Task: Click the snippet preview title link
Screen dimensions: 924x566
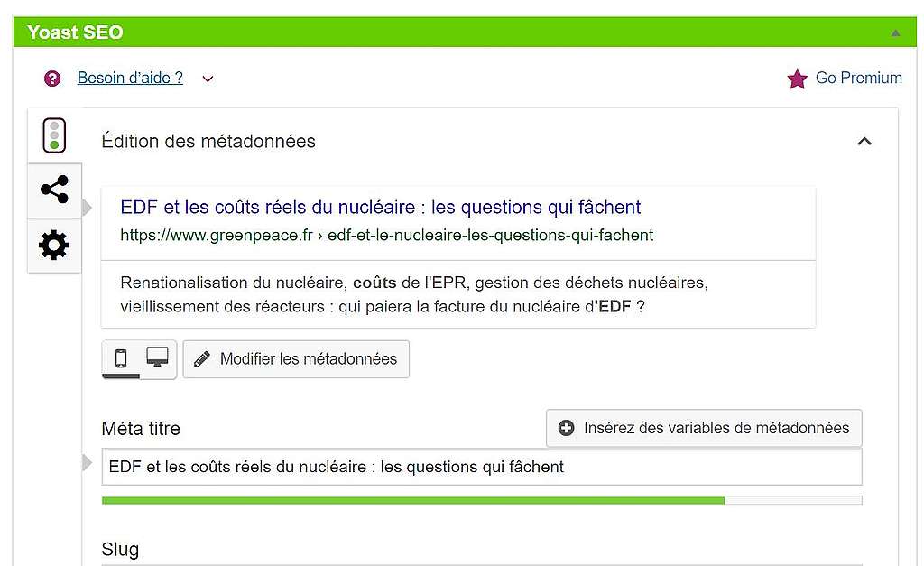Action: (x=381, y=207)
